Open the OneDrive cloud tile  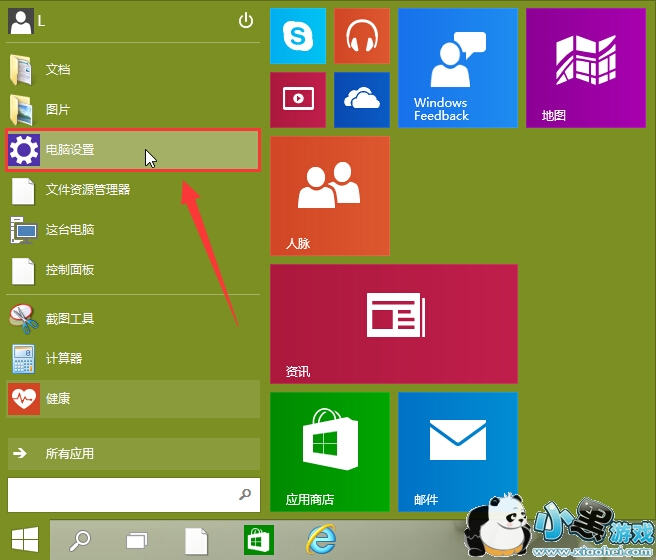tap(362, 100)
